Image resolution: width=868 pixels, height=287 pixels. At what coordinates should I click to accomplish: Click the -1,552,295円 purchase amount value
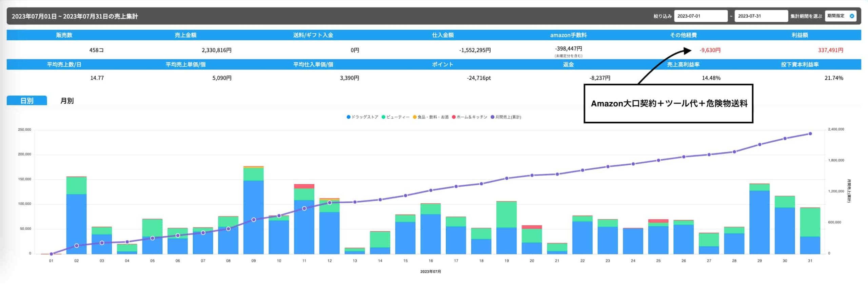tap(475, 50)
